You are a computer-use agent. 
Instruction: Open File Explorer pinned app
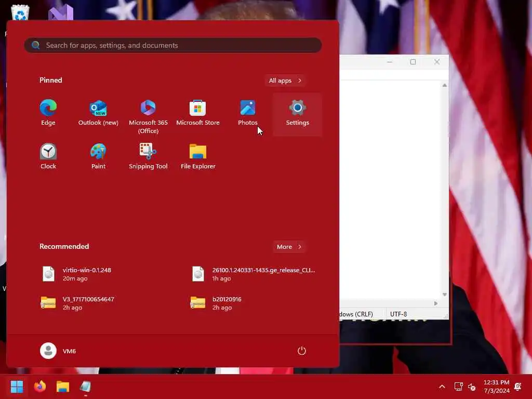pyautogui.click(x=198, y=156)
